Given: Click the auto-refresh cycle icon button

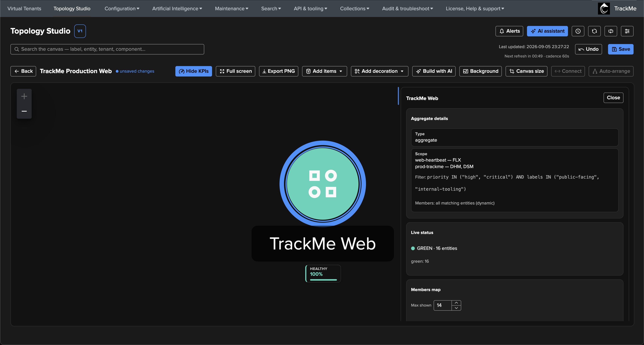Looking at the screenshot, I should [x=611, y=31].
